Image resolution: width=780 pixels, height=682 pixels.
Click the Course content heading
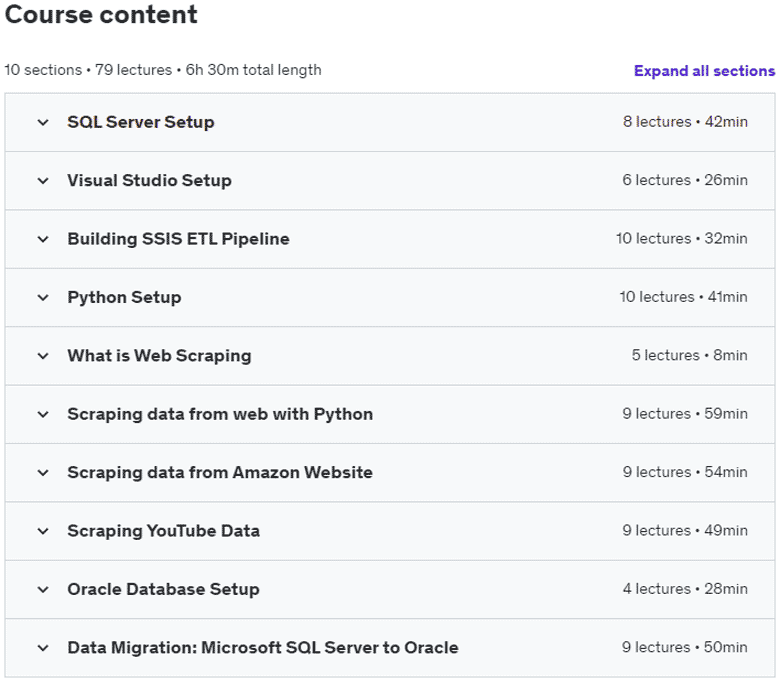pos(101,14)
